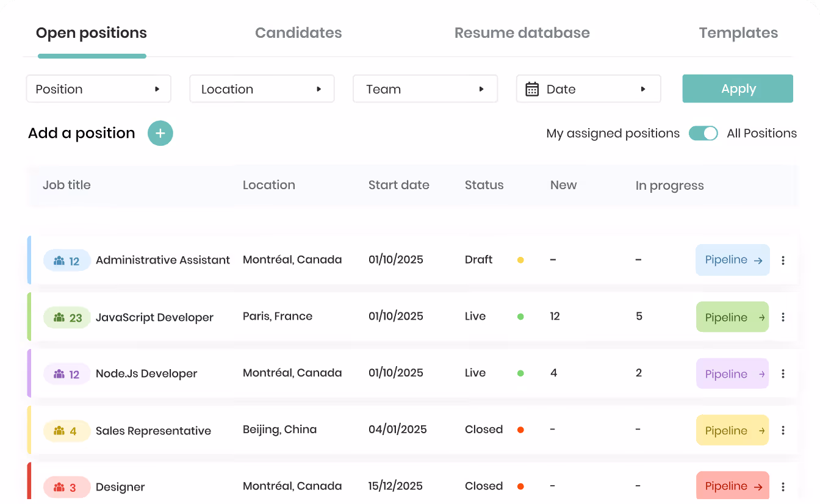Screen dimensions: 820x504
Task: Open the yellow Pipeline button for Sales Representative
Action: pos(732,431)
